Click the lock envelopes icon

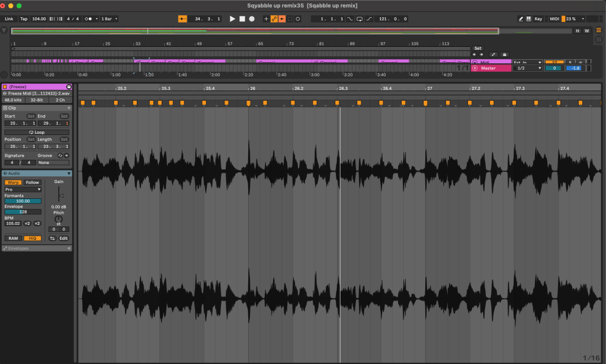click(x=504, y=54)
